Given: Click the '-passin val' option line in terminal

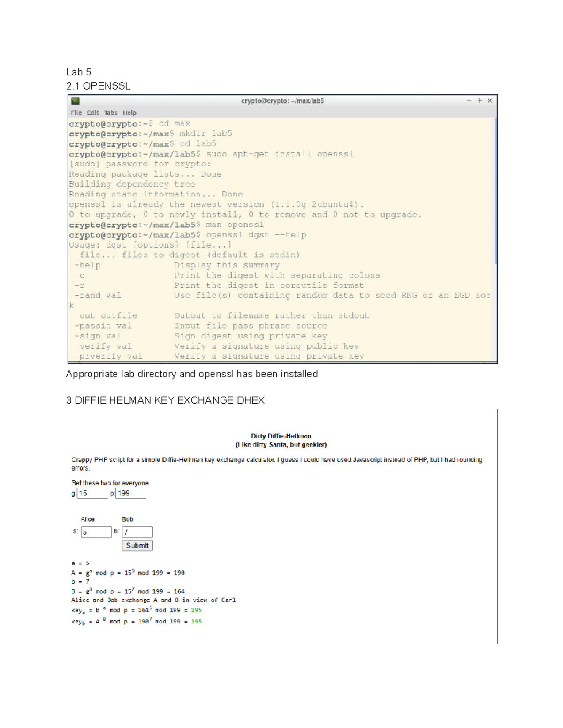Looking at the screenshot, I should pyautogui.click(x=201, y=326).
